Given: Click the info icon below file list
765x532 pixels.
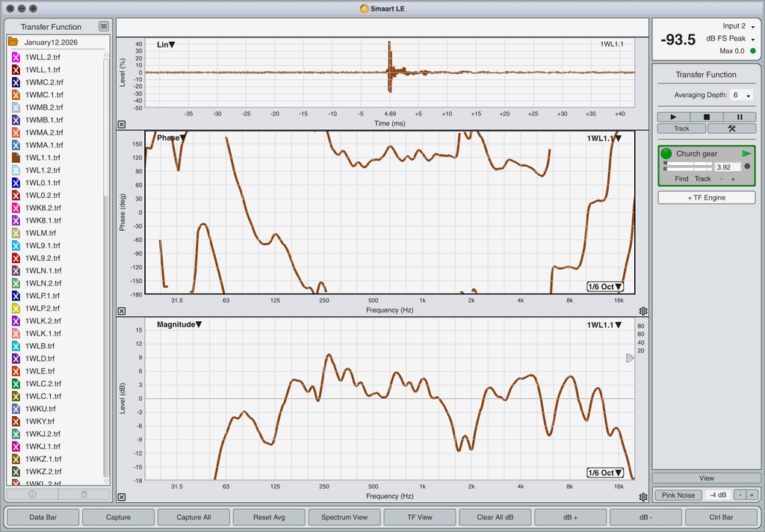Looking at the screenshot, I should click(32, 495).
